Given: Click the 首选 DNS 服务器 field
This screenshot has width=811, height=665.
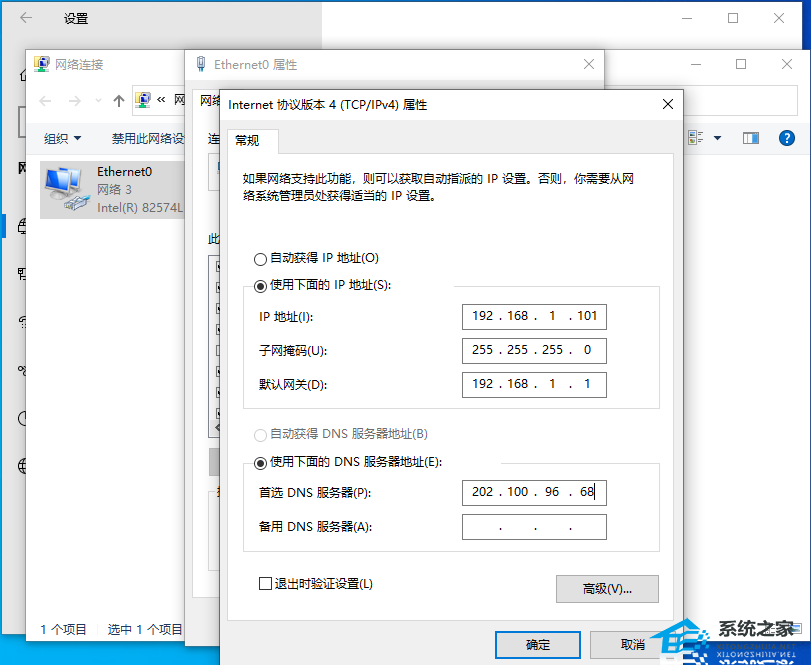Looking at the screenshot, I should click(534, 492).
